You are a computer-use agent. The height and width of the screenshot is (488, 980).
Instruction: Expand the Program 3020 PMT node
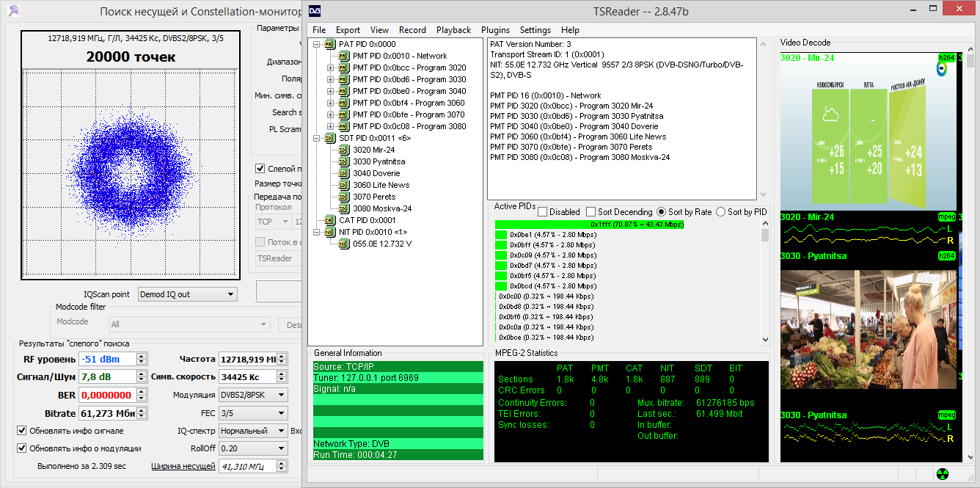click(x=330, y=68)
